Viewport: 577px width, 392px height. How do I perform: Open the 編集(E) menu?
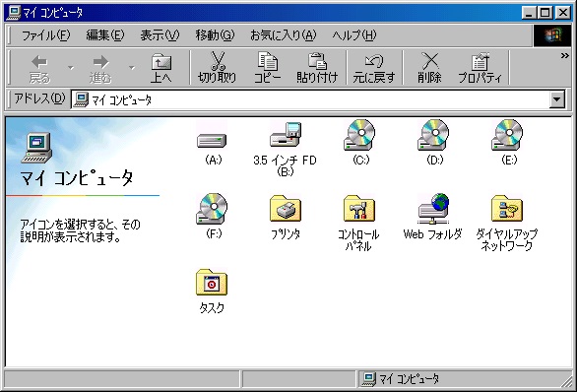pyautogui.click(x=105, y=35)
